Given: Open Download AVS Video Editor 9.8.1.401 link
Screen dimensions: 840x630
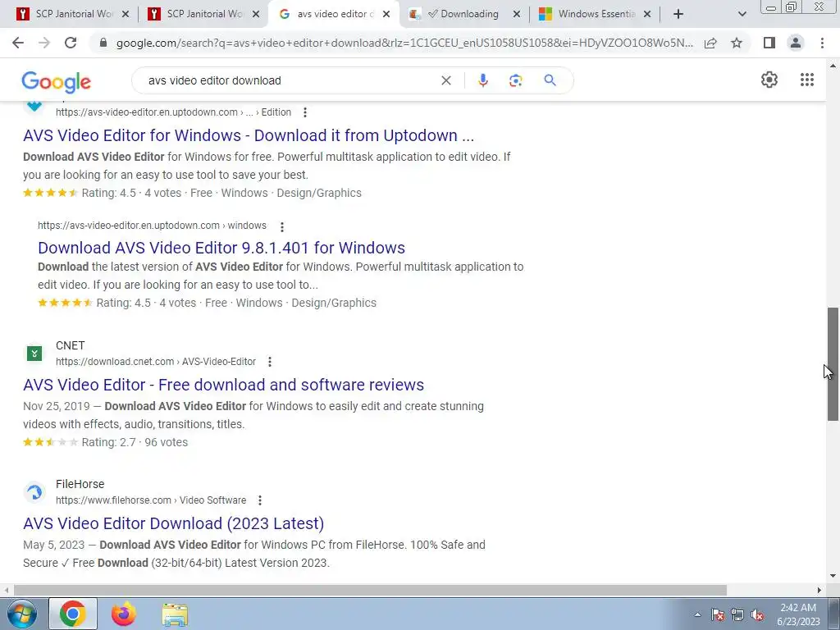Looking at the screenshot, I should click(x=221, y=248).
